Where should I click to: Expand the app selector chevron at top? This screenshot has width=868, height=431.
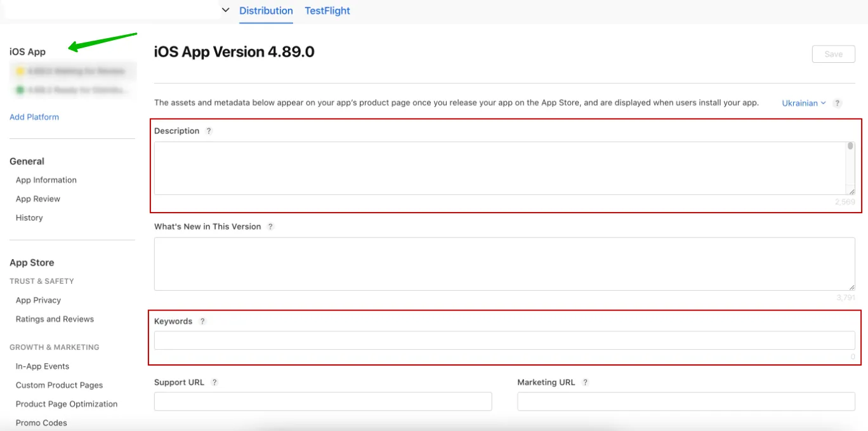(225, 10)
